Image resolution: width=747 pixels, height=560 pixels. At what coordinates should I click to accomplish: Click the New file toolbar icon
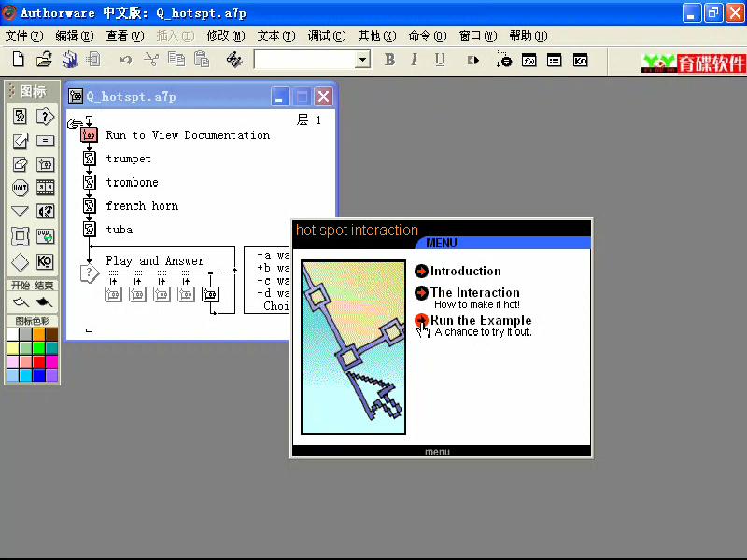coord(18,60)
